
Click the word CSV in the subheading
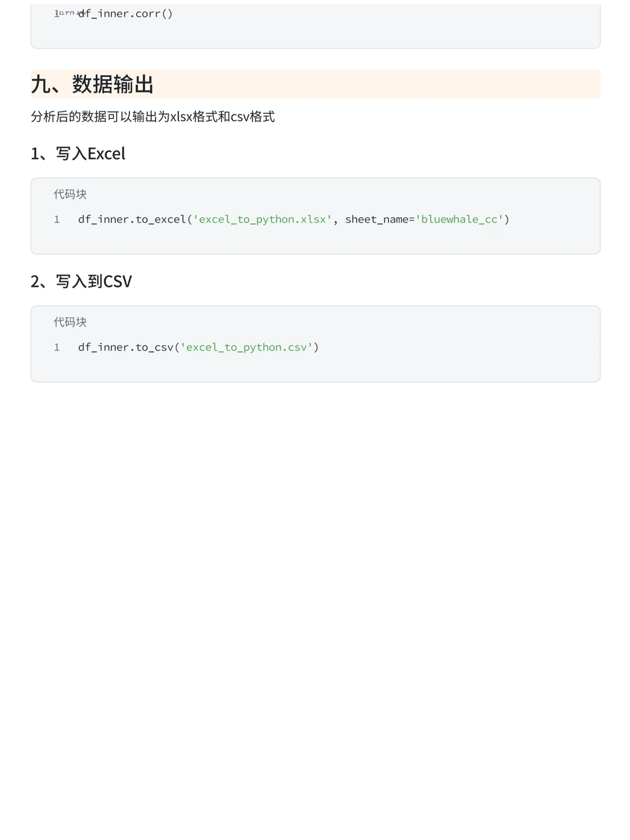pos(117,281)
